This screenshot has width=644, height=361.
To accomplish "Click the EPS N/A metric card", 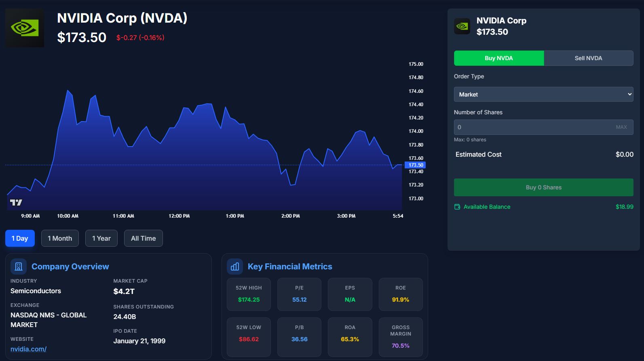I will [350, 294].
